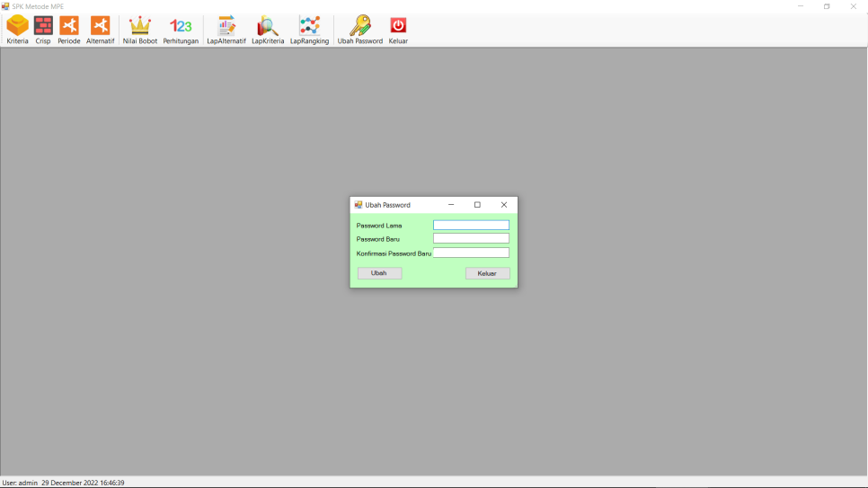The image size is (868, 488).
Task: Restore the SPK Metode MPE main window
Action: pyautogui.click(x=827, y=6)
